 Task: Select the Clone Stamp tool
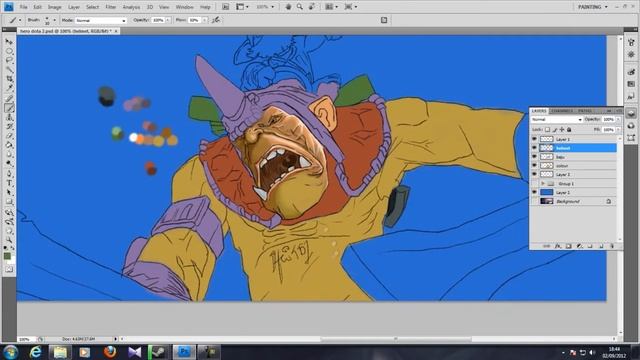pos(9,118)
